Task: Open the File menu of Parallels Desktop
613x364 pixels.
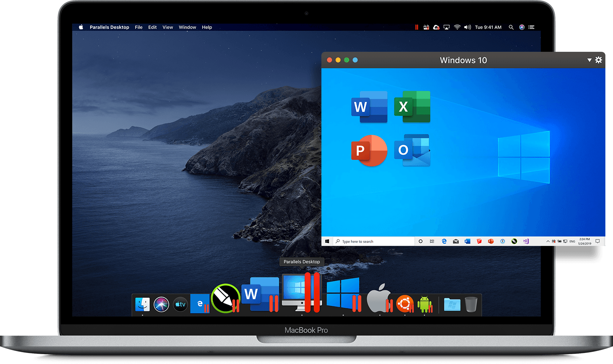Action: tap(139, 27)
